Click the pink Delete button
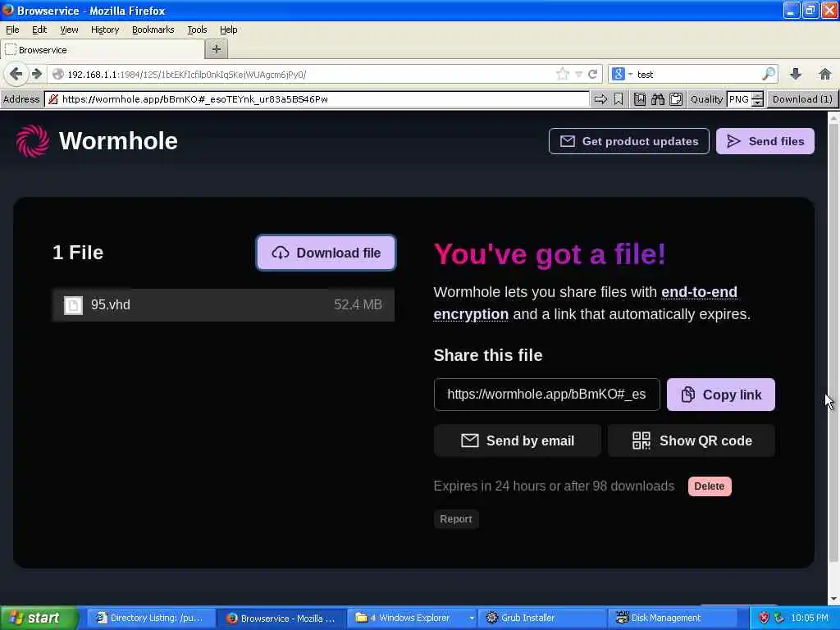 click(710, 486)
